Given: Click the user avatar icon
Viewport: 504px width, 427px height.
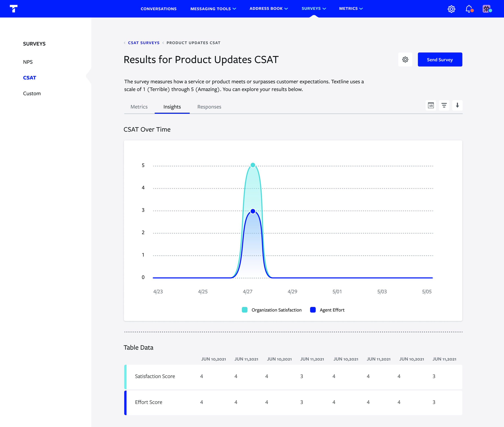Looking at the screenshot, I should tap(487, 9).
